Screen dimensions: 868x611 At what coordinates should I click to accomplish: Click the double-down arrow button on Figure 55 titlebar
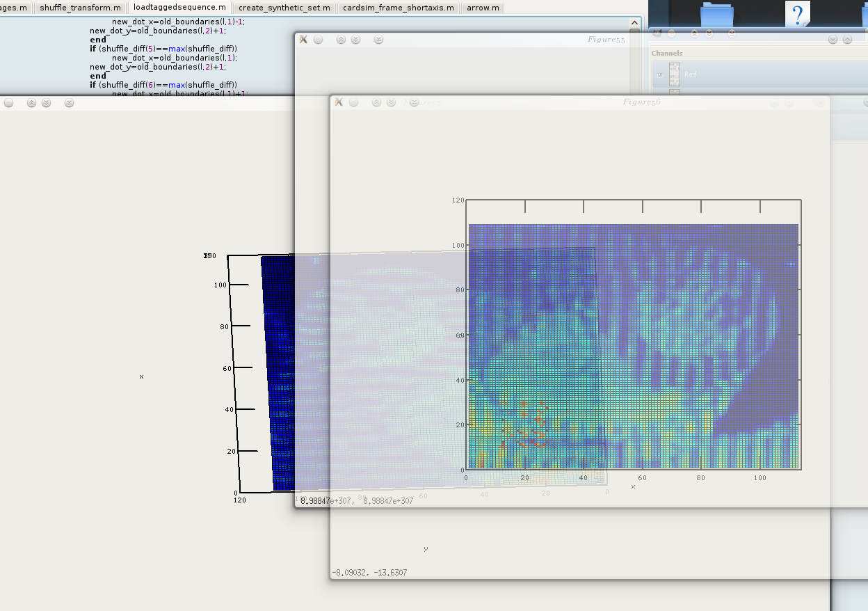[x=355, y=40]
